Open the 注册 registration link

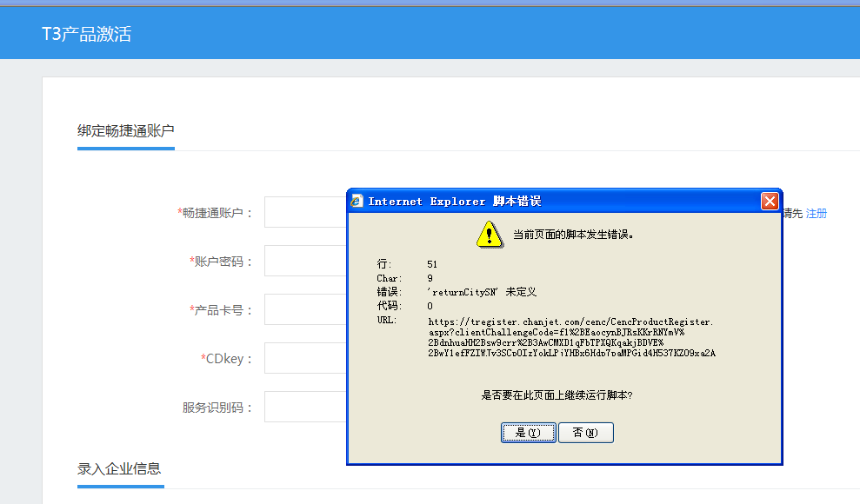point(817,213)
